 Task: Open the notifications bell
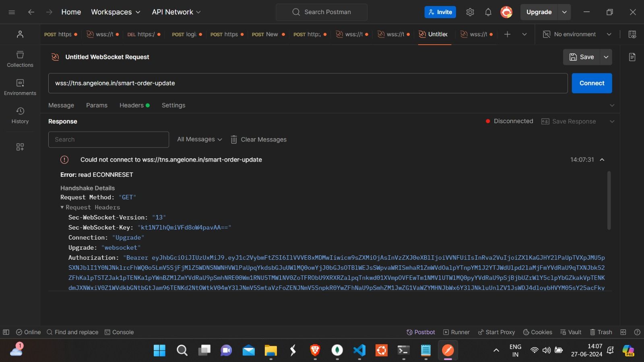click(x=488, y=12)
